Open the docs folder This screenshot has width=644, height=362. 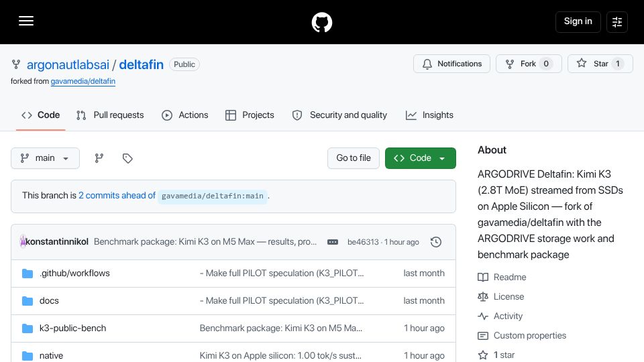49,301
